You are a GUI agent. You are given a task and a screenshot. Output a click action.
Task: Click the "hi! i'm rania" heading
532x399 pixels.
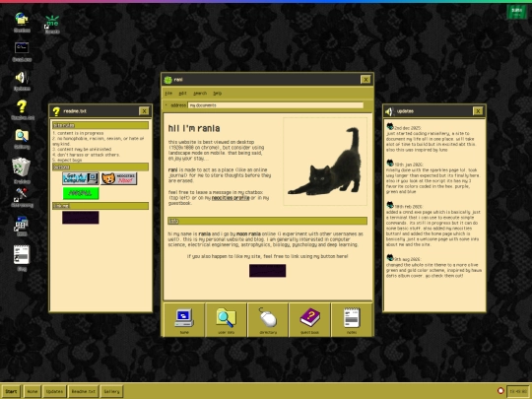(x=194, y=128)
